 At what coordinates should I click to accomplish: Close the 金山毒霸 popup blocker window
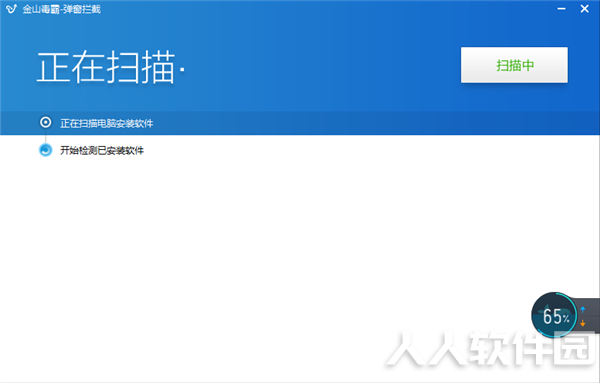point(584,9)
